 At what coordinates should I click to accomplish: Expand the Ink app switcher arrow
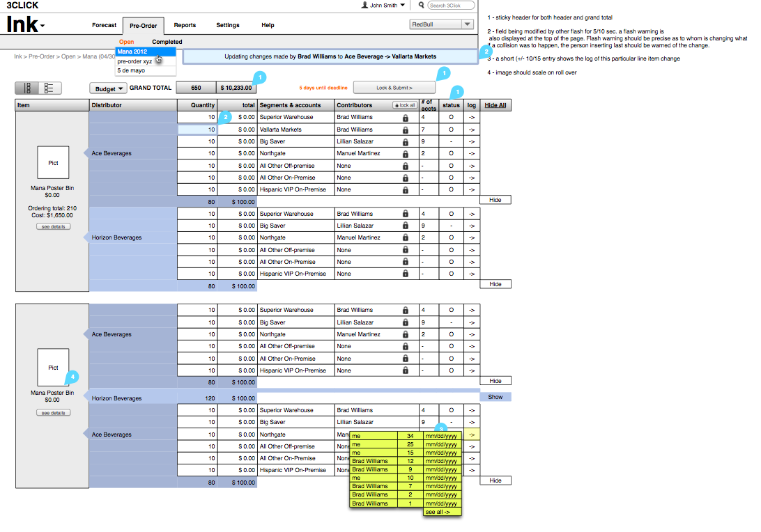click(43, 26)
